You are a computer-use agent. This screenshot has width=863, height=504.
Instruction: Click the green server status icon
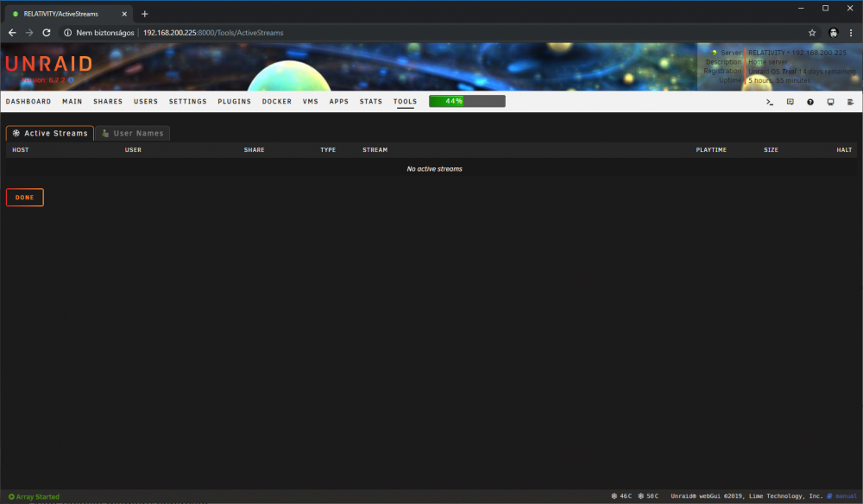pos(715,53)
